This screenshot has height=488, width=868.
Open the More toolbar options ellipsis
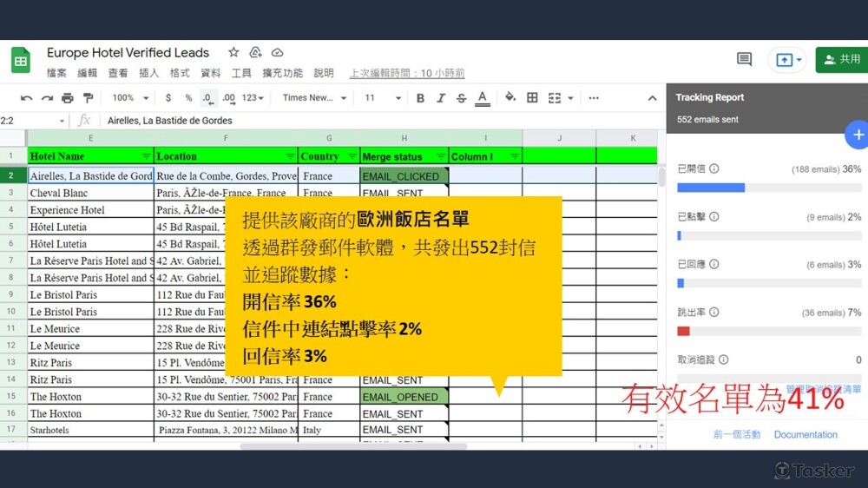(594, 98)
